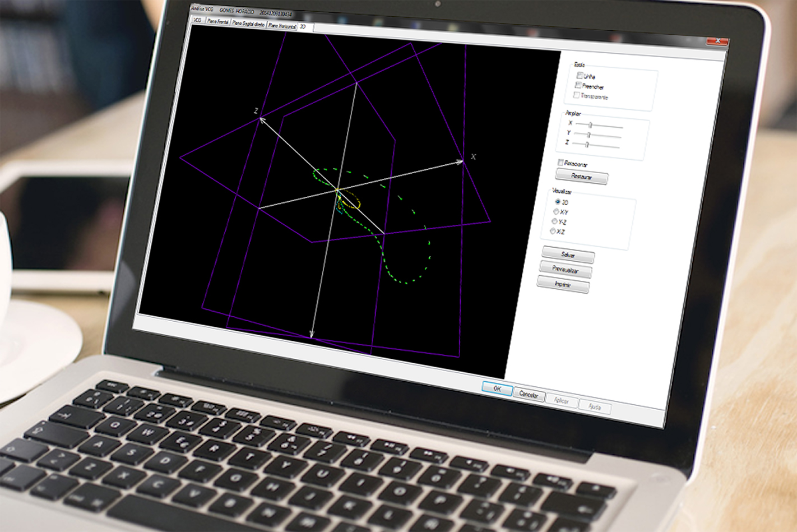The height and width of the screenshot is (532, 797).
Task: Click the Salvar button
Action: (x=568, y=255)
